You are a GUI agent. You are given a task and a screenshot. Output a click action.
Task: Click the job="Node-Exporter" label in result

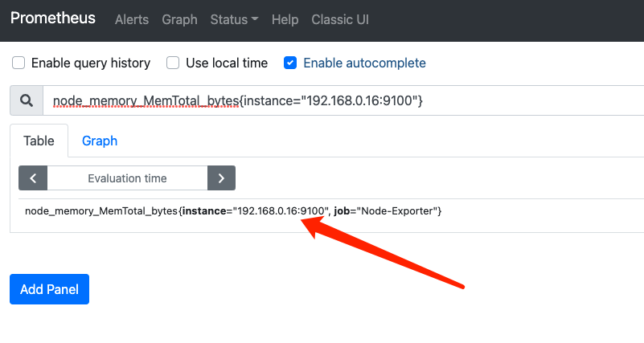click(388, 210)
